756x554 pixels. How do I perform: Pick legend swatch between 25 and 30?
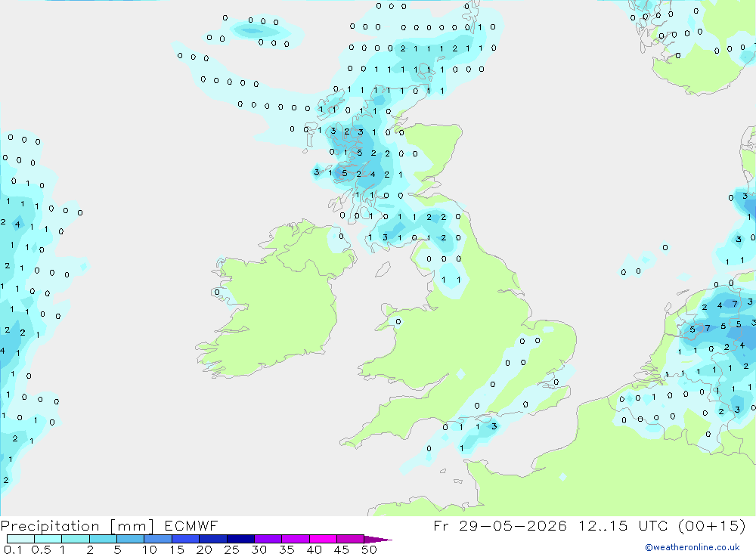point(240,539)
